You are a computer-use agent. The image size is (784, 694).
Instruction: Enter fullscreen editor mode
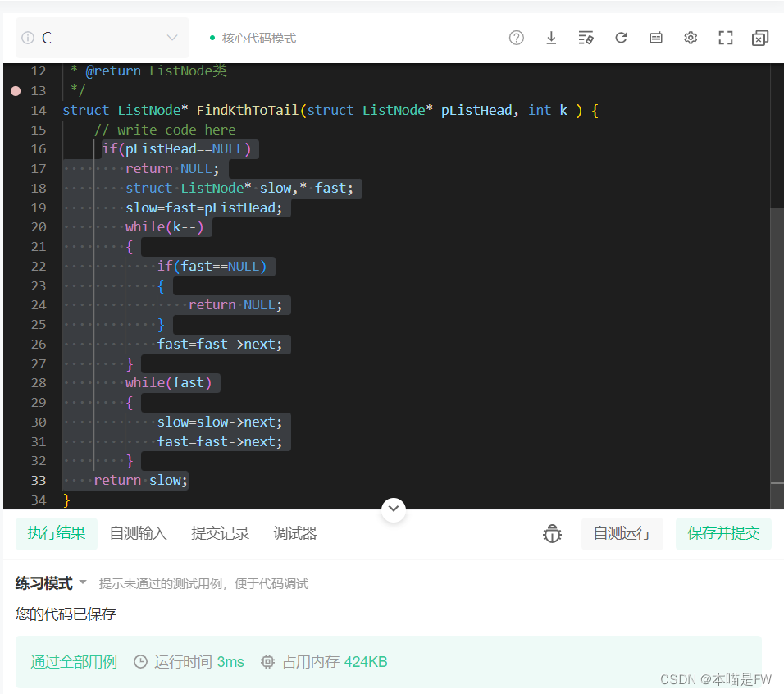(x=726, y=38)
